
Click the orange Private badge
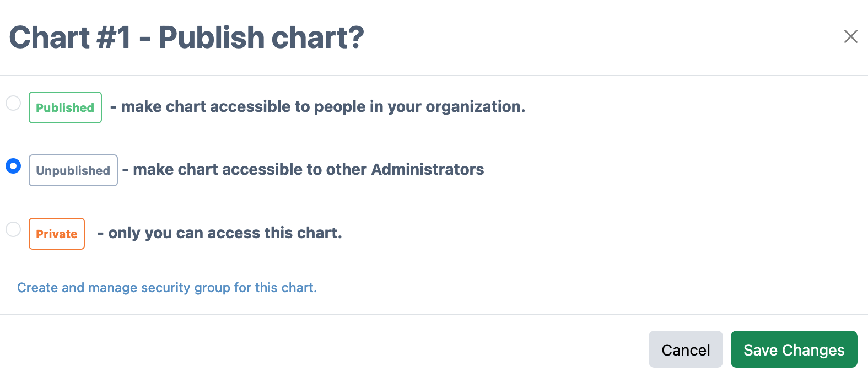[57, 234]
